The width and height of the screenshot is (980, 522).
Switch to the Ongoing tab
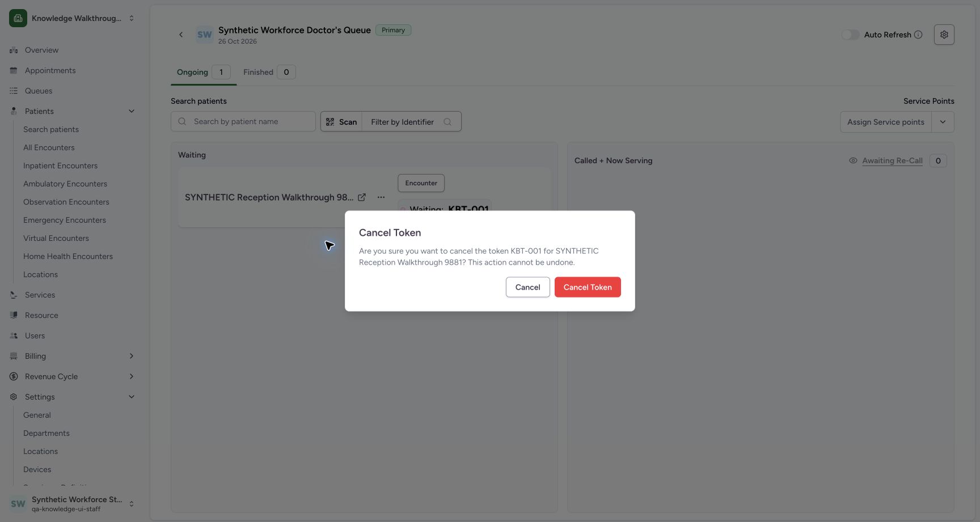(x=203, y=72)
